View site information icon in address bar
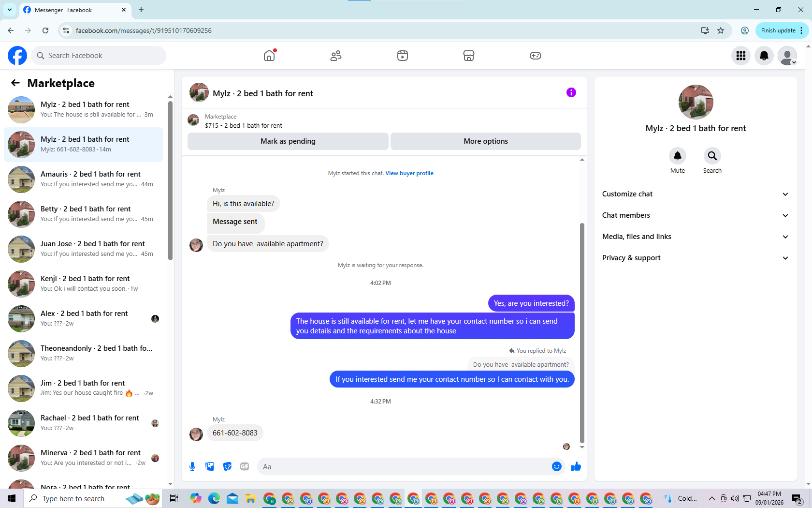Screen dimensions: 812x508 point(66,30)
